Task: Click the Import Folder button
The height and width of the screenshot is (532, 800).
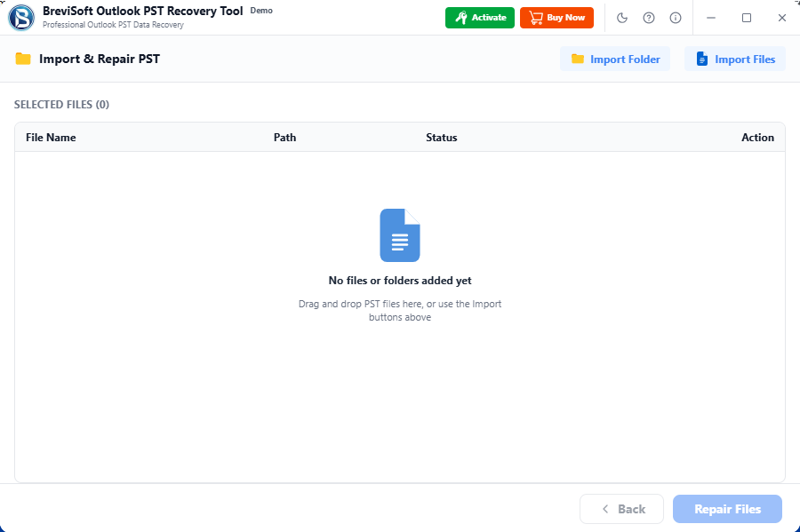Action: (x=615, y=60)
